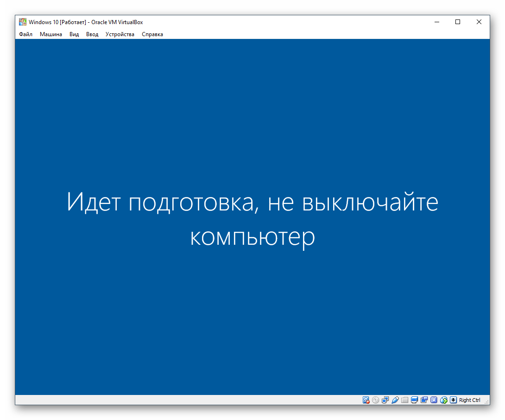505x420 pixels.
Task: Click the hard disk activity indicator icon
Action: click(366, 400)
